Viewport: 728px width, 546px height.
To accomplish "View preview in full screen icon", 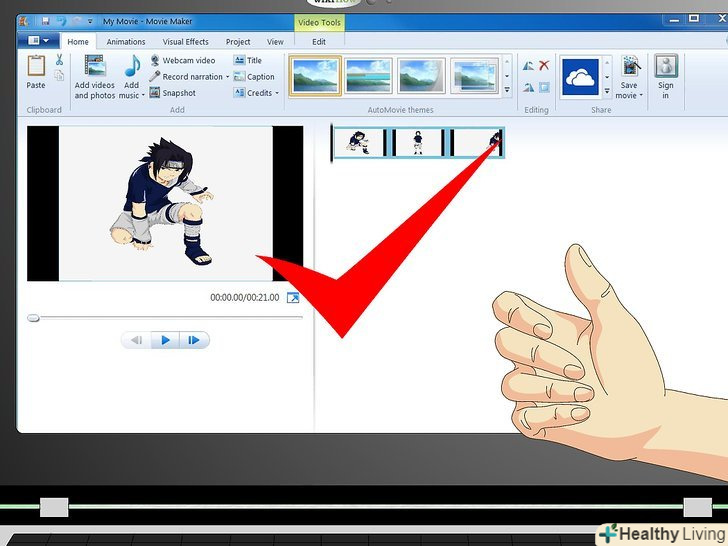I will tap(293, 298).
